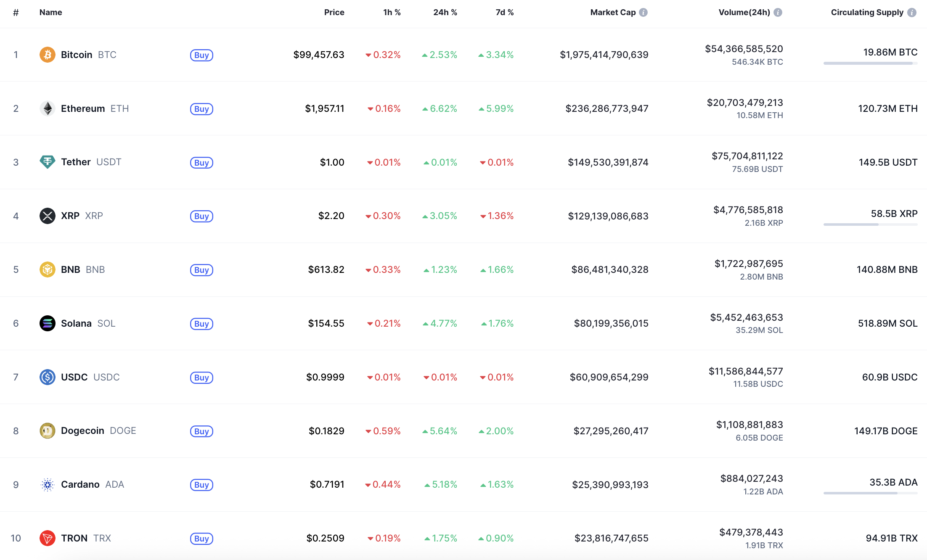Click the TRON red logo icon
Screen dimensions: 927x560
(x=47, y=538)
